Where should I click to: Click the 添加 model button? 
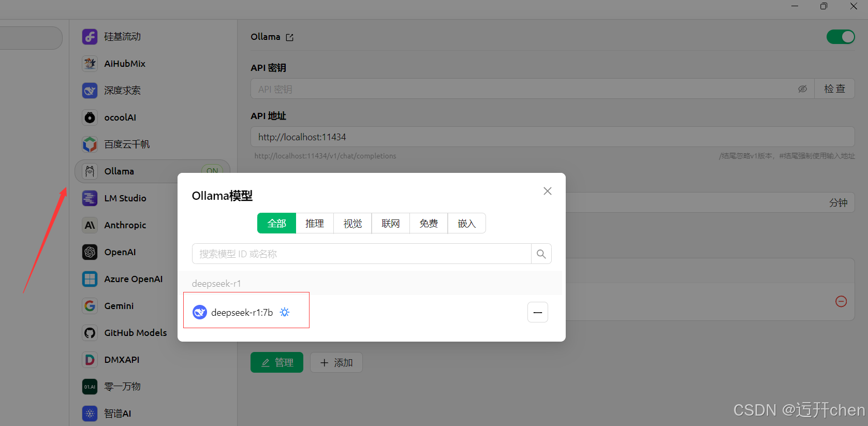point(336,362)
